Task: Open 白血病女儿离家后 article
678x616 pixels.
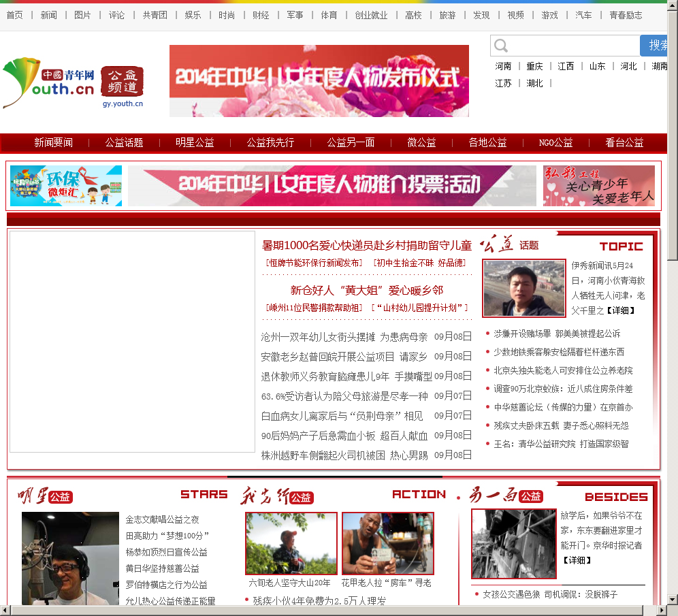Action: pyautogui.click(x=342, y=416)
